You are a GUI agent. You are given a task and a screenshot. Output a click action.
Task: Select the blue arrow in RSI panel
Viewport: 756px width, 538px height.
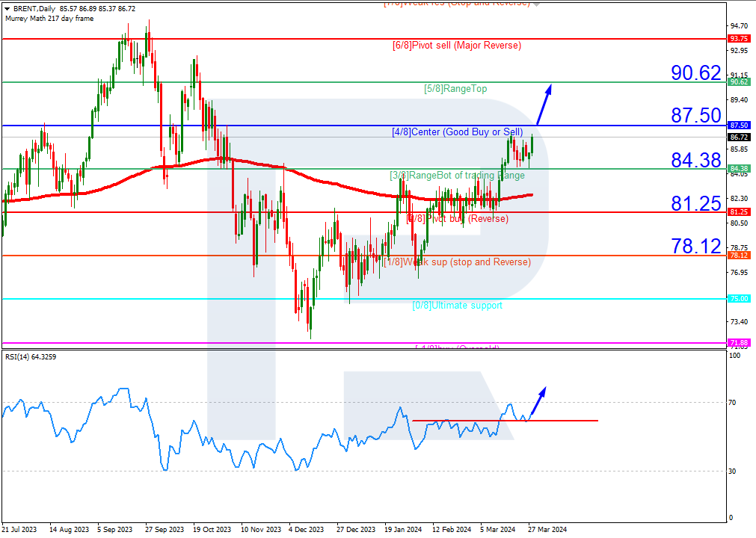pyautogui.click(x=538, y=402)
